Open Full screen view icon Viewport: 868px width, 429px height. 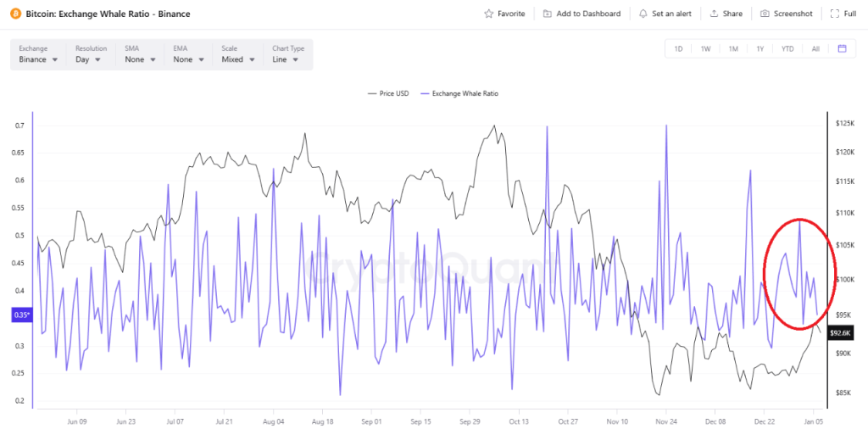coord(836,14)
